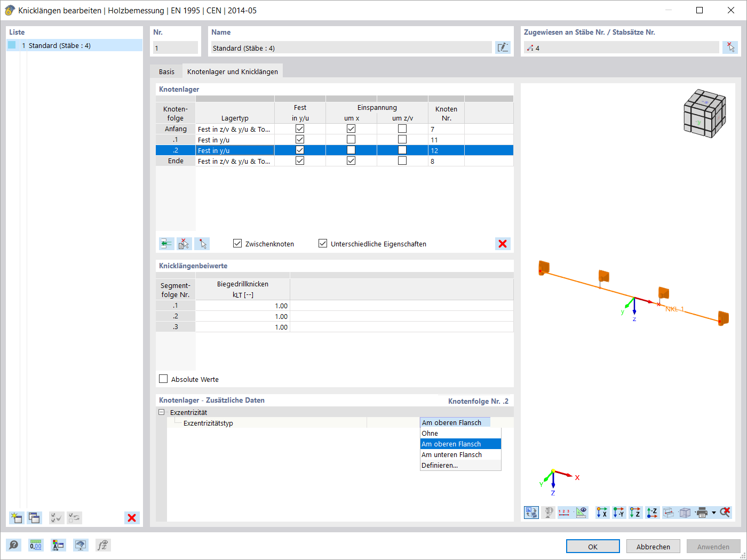Screen dimensions: 747x560
Task: Choose Am unteren Flansch option
Action: [x=460, y=454]
